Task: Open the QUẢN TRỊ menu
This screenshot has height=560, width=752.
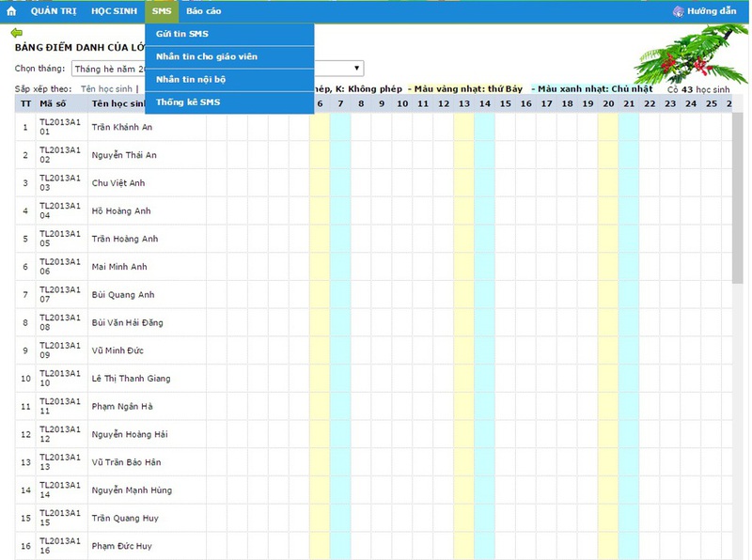Action: coord(54,11)
